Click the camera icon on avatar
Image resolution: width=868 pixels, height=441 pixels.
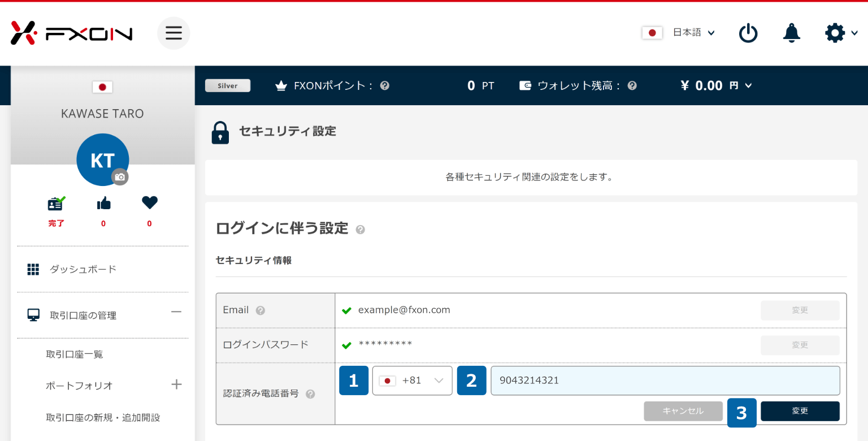[120, 177]
